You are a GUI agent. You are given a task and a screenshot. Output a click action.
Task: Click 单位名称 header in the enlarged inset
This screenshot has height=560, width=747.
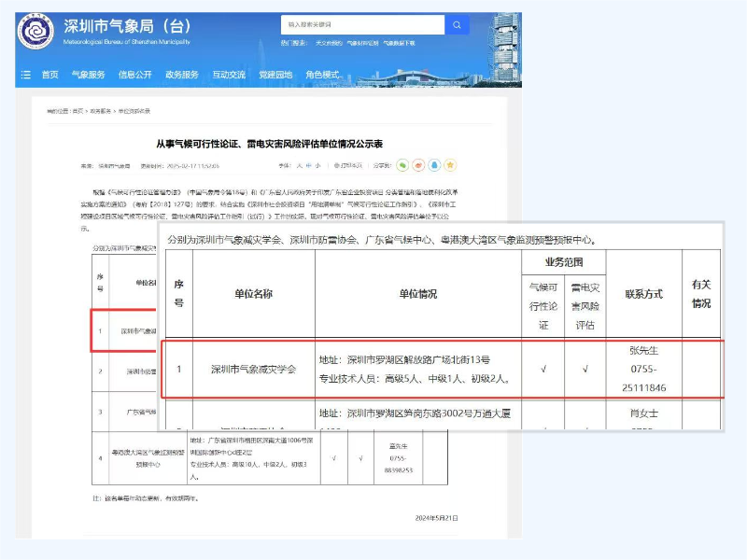[253, 294]
